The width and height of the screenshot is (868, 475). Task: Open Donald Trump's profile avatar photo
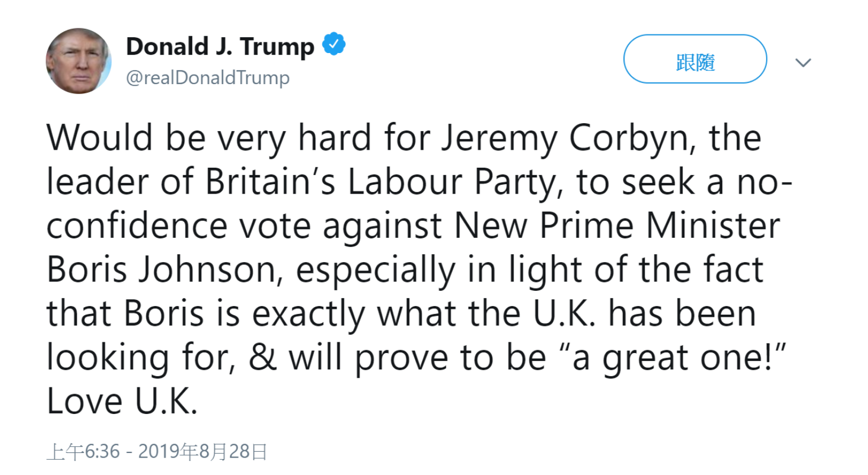click(79, 61)
